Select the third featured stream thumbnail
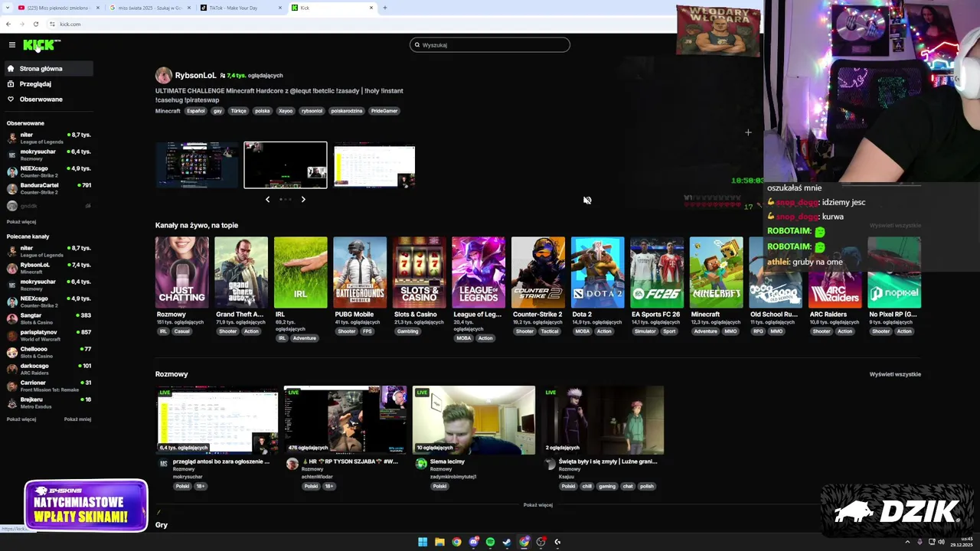 (x=374, y=165)
